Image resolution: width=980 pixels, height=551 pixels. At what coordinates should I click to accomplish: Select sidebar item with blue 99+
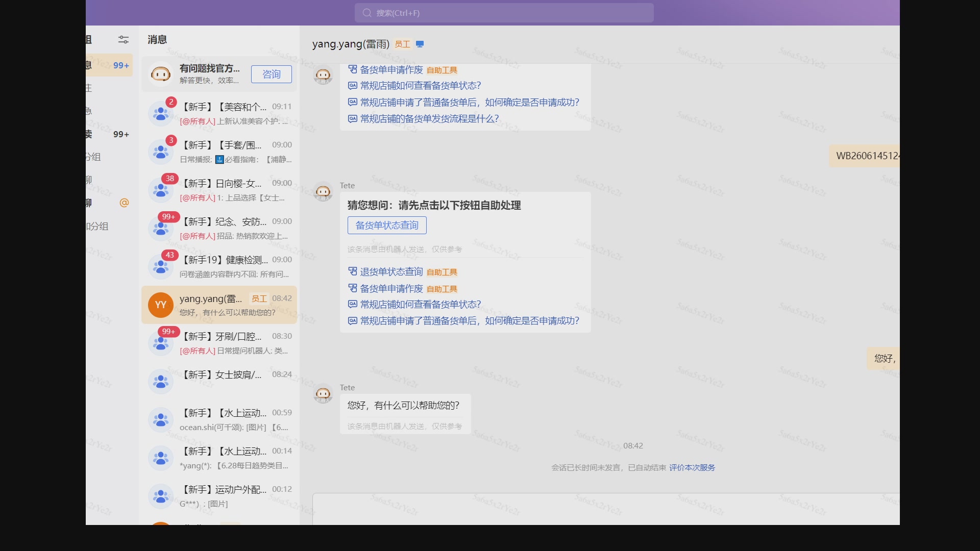click(x=109, y=65)
